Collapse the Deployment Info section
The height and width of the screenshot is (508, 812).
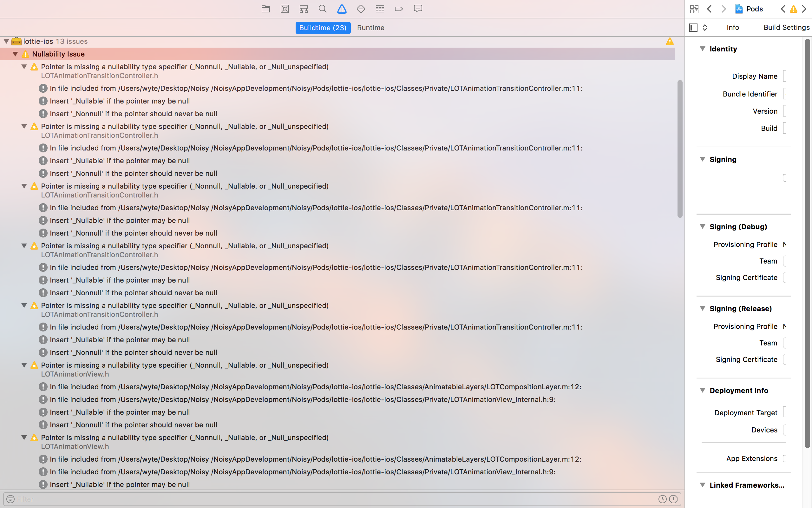pyautogui.click(x=702, y=391)
